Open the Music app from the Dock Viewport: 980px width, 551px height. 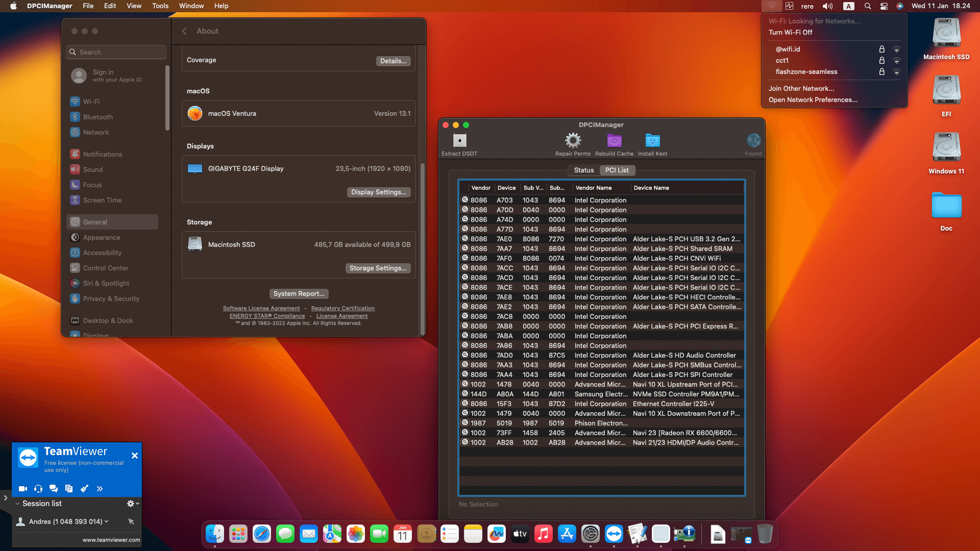[x=544, y=534]
